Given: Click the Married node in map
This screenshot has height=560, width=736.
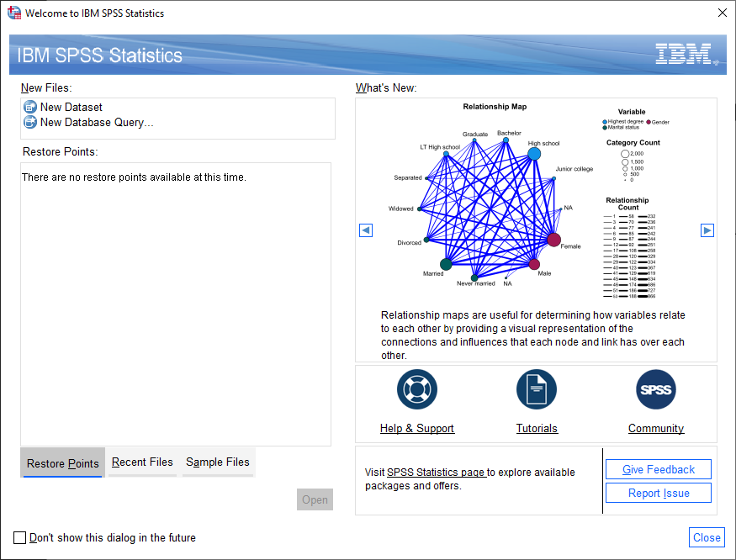Looking at the screenshot, I should point(446,264).
